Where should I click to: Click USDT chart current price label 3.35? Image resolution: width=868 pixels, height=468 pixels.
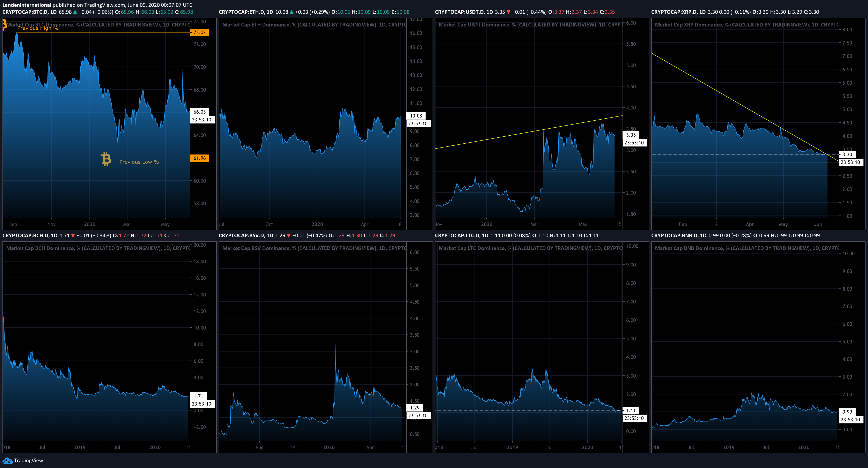pos(631,135)
